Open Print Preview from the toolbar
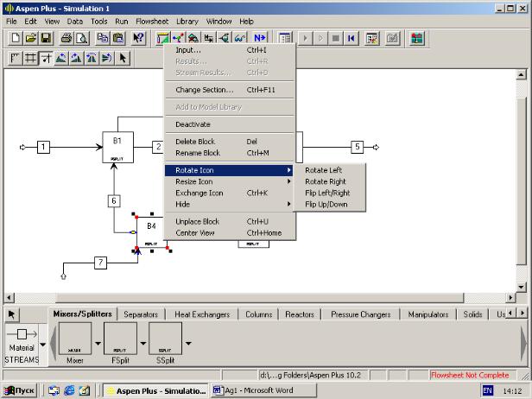This screenshot has height=399, width=532. (82, 38)
